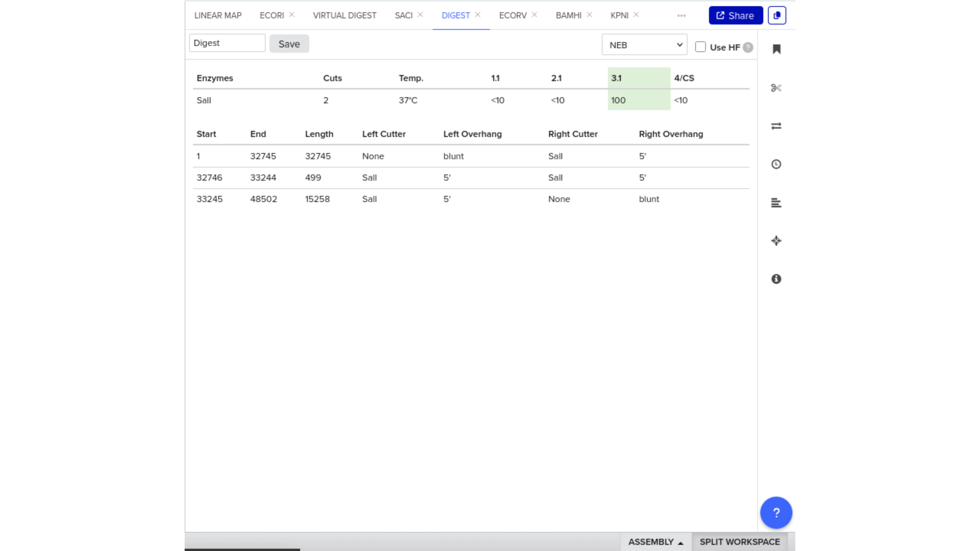Open the information icon in sidebar
This screenshot has width=980, height=551.
click(776, 279)
